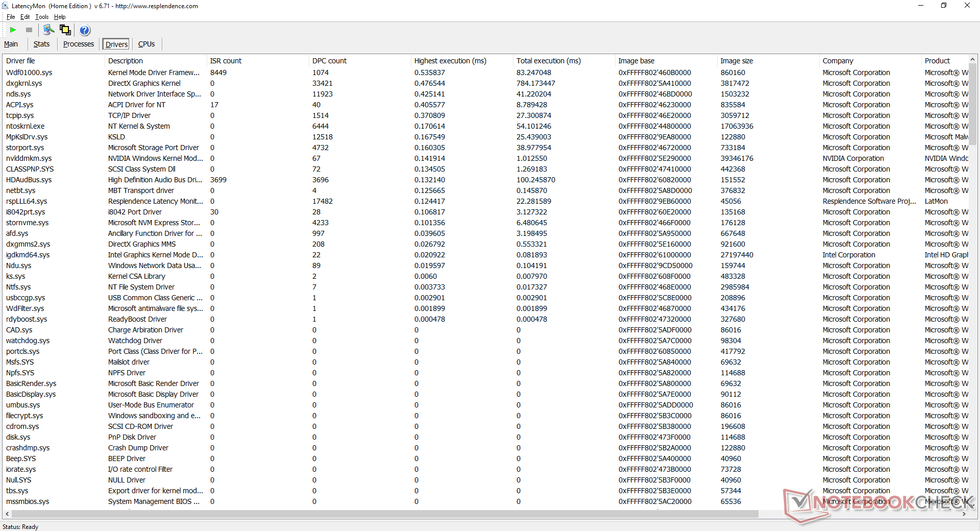This screenshot has width=980, height=531.
Task: Switch to the Main tab
Action: click(x=11, y=44)
